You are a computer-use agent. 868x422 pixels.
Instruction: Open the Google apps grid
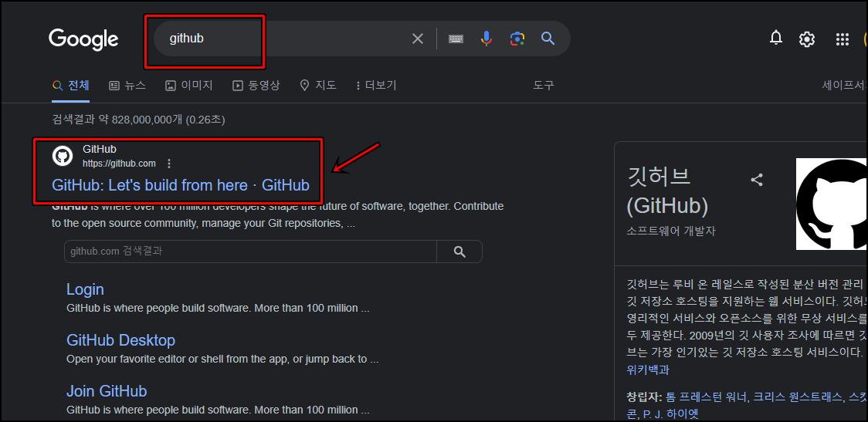(842, 39)
